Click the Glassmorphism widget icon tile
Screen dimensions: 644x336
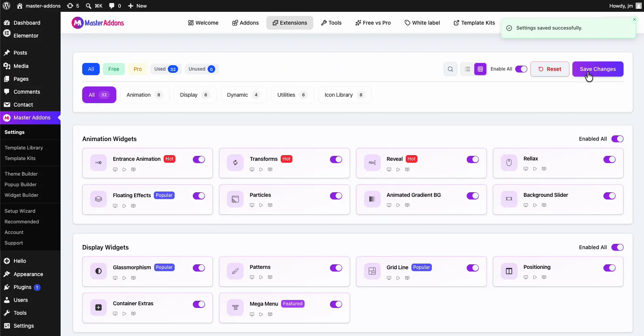(x=98, y=271)
